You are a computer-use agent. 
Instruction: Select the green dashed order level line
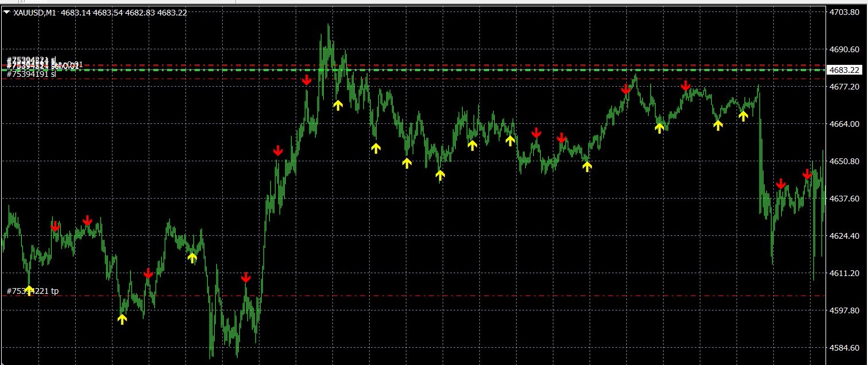point(413,70)
